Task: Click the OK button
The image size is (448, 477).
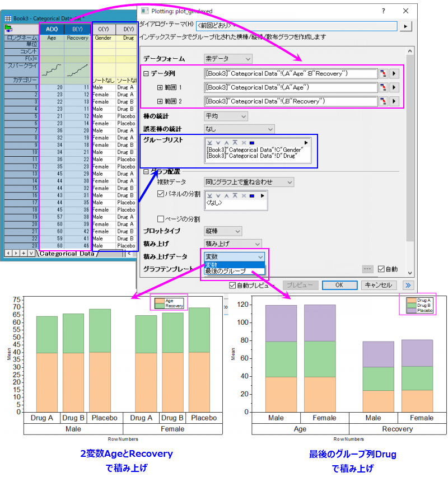Action: (x=340, y=286)
